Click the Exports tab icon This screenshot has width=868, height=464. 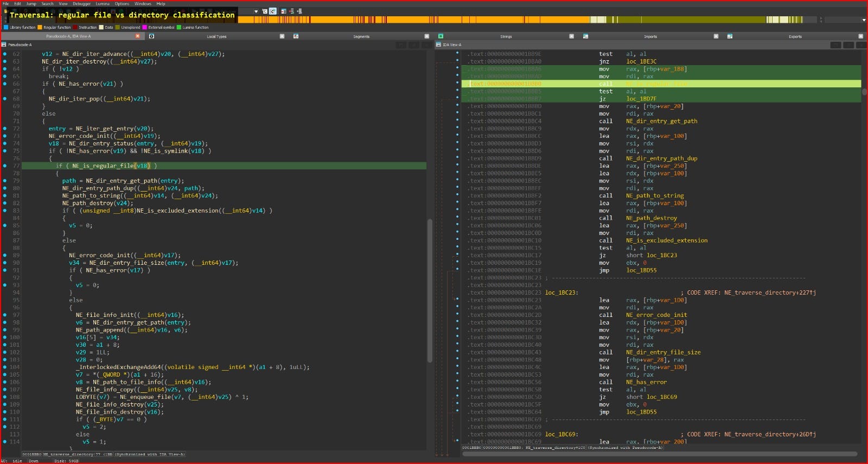(x=730, y=36)
